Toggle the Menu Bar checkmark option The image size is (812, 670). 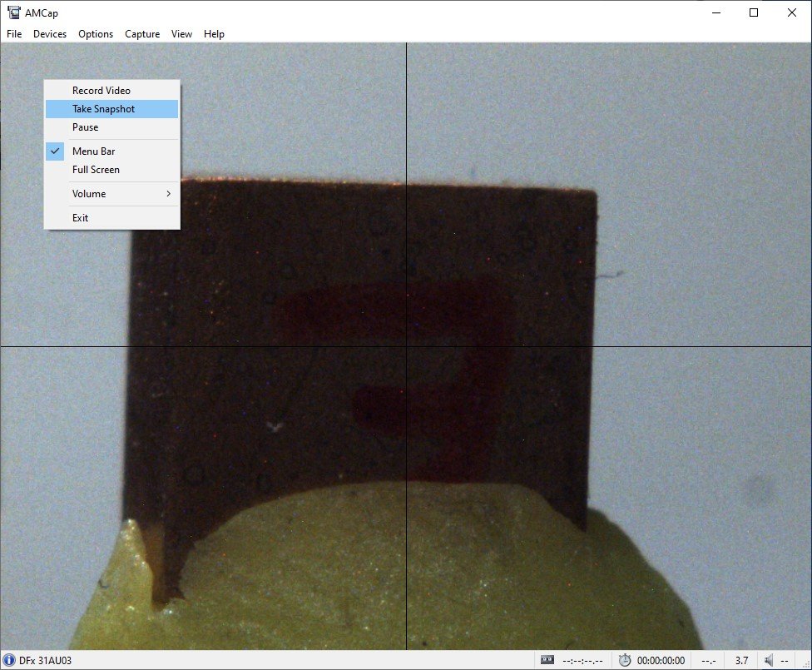click(93, 151)
